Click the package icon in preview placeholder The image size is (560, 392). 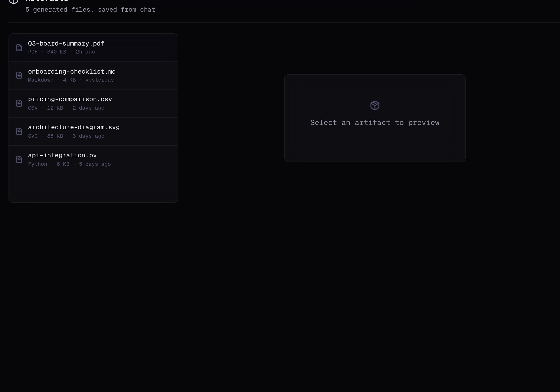click(375, 105)
